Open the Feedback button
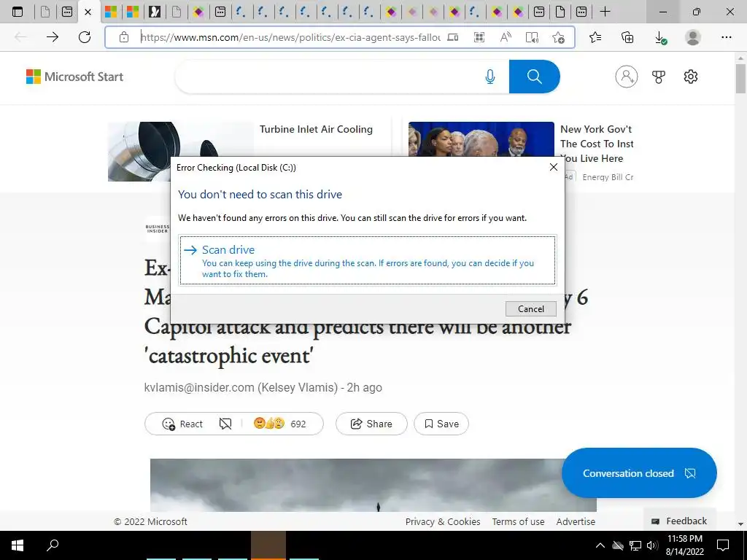The image size is (747, 560). tap(679, 521)
